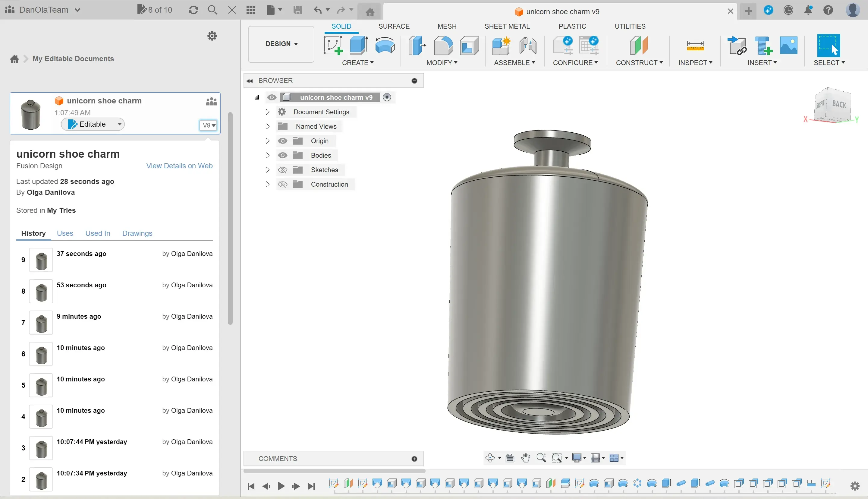Jump timeline to the end
Viewport: 868px width, 499px height.
click(311, 486)
